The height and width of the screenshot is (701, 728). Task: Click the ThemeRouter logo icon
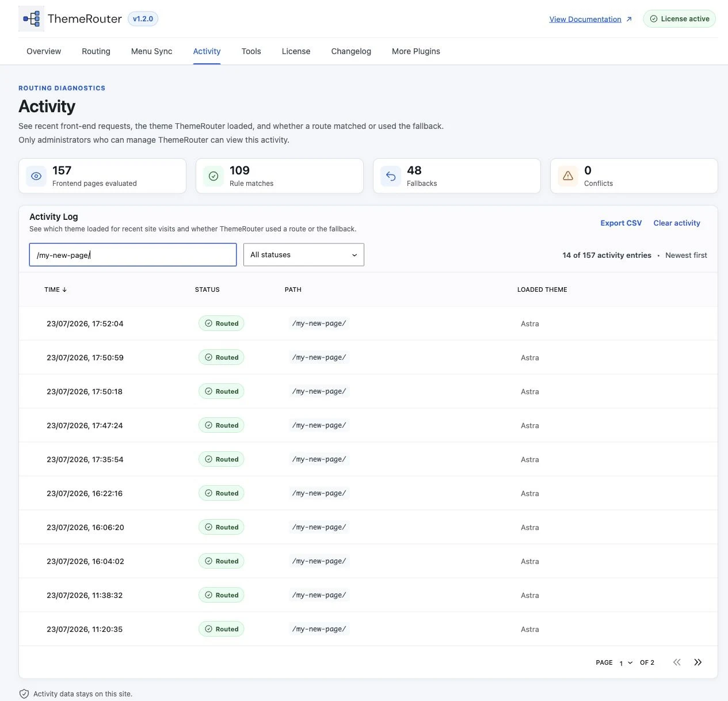(31, 18)
